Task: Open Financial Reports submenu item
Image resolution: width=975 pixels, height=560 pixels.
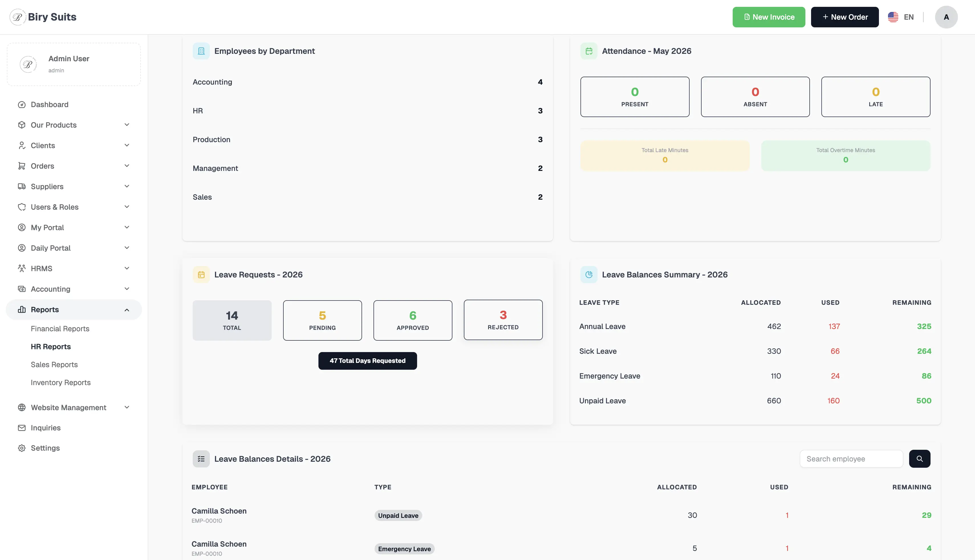Action: 60,329
